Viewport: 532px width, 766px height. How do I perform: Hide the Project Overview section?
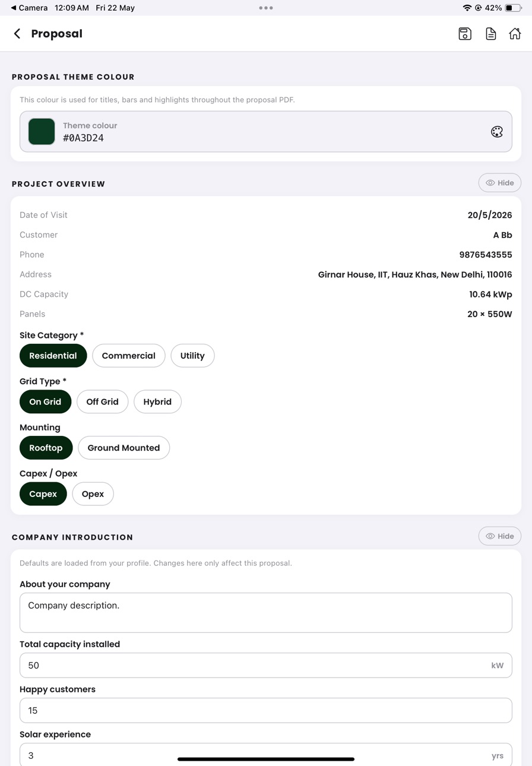click(x=500, y=183)
